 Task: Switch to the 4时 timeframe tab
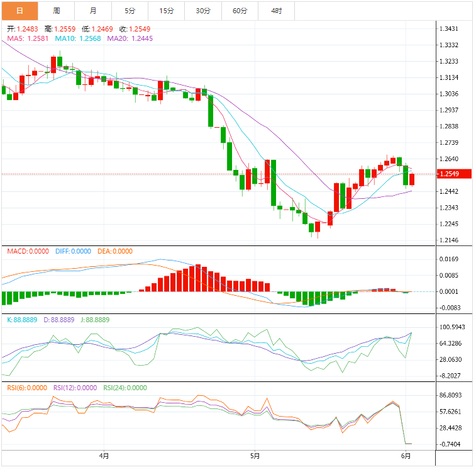coord(277,11)
